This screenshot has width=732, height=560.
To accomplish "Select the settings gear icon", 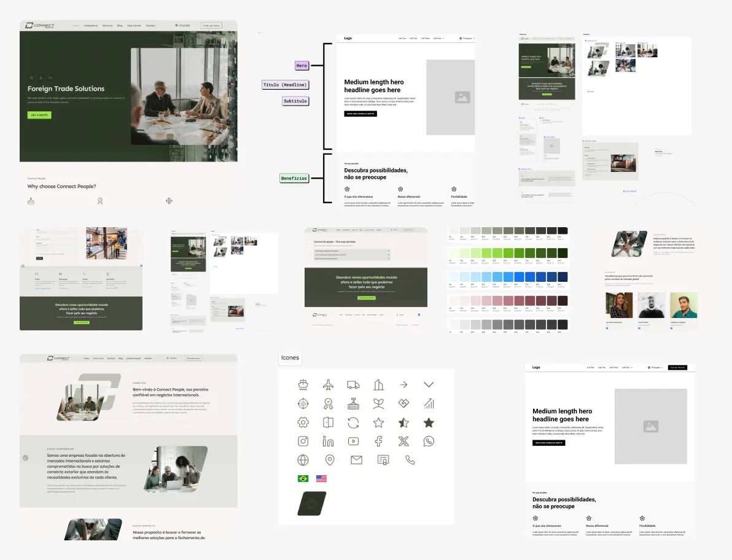I will [x=303, y=422].
